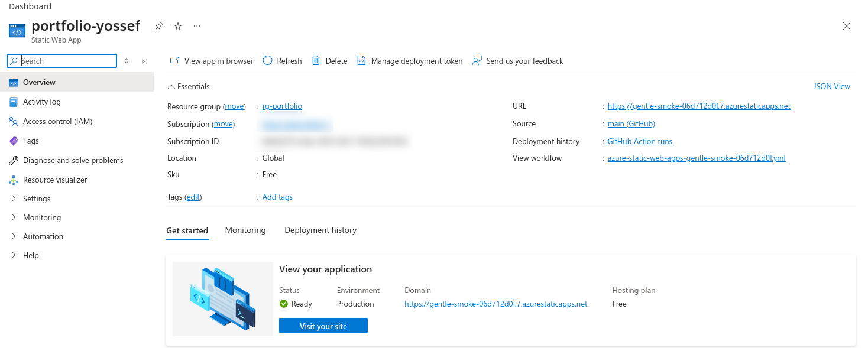
Task: Click the Tags purple tag icon
Action: (x=14, y=141)
